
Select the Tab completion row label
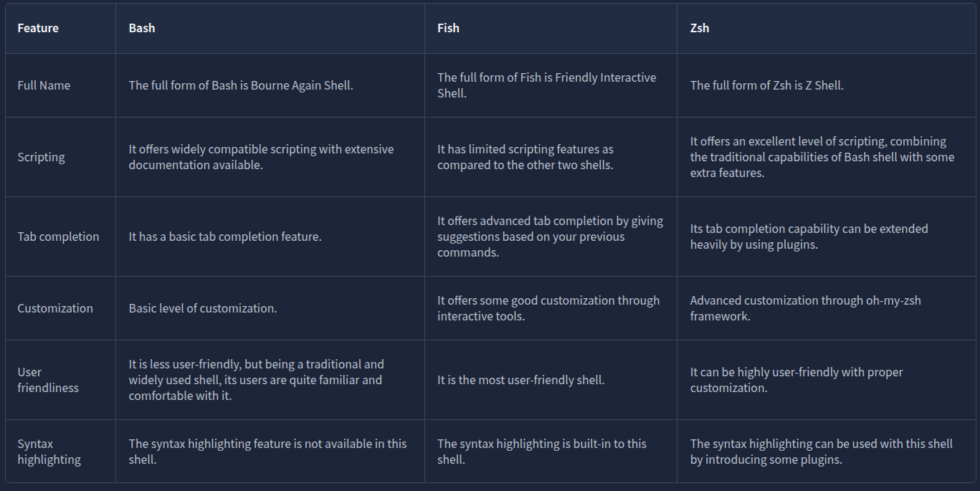click(x=58, y=237)
